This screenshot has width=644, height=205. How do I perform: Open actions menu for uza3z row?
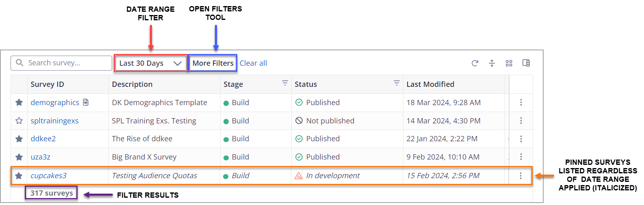click(x=521, y=157)
